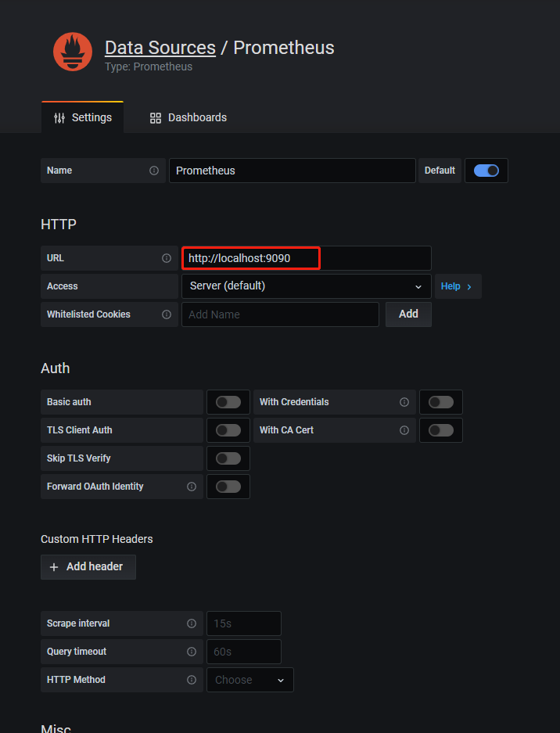The image size is (560, 733).
Task: Click the With Credentials info icon
Action: (x=404, y=402)
